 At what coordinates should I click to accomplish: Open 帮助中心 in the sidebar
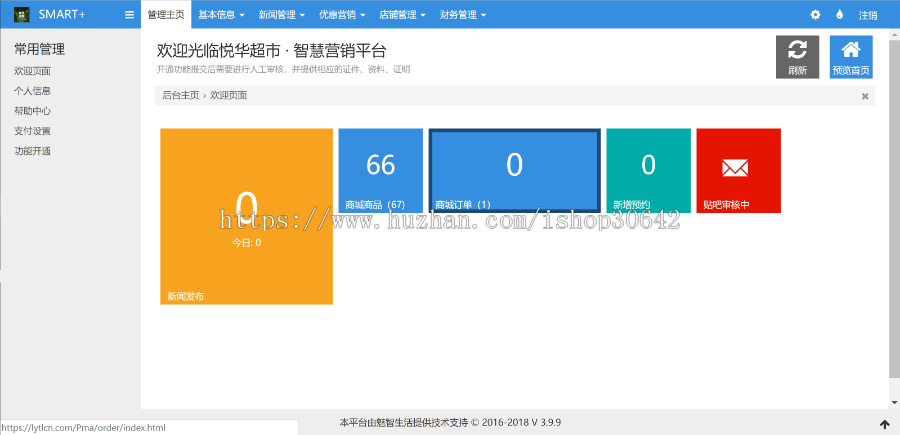pyautogui.click(x=33, y=111)
